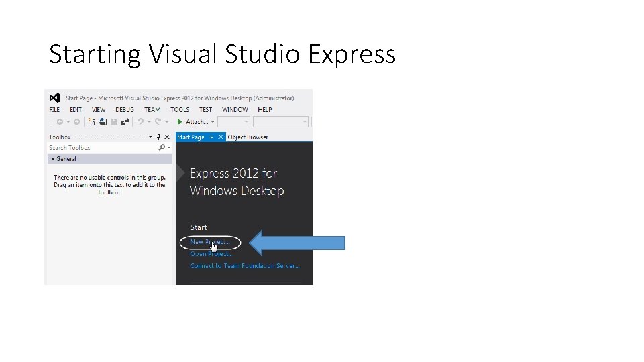
Task: Click the Navigate Forward toolbar icon
Action: coord(76,122)
